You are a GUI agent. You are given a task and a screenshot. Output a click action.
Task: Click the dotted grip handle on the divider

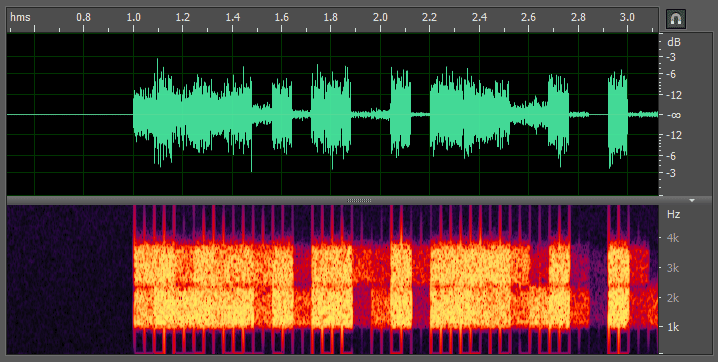point(359,200)
